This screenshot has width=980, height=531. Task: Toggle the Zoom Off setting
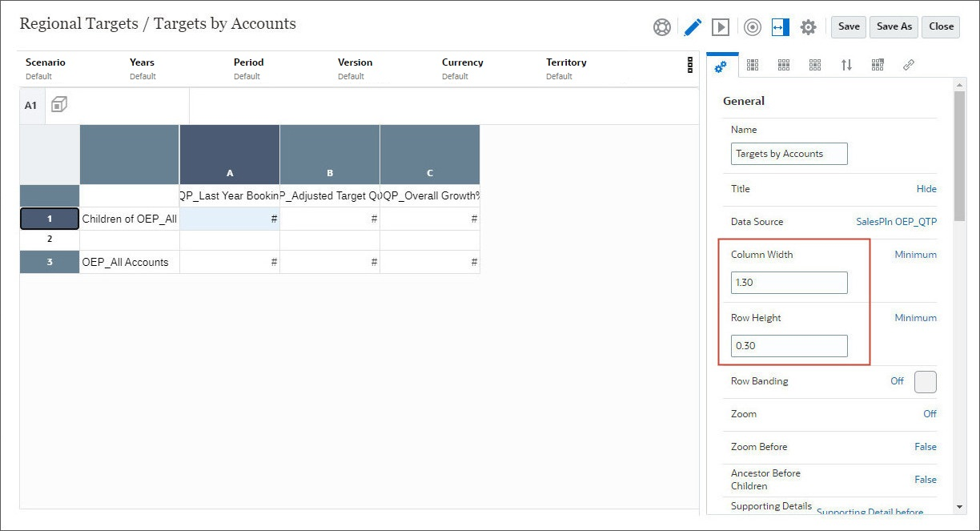pos(930,414)
